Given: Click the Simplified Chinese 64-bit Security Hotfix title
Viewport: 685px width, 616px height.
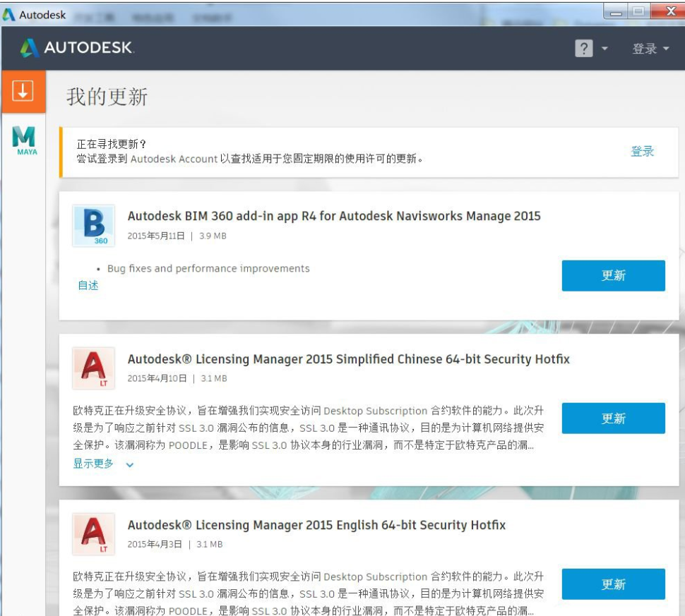Looking at the screenshot, I should click(x=349, y=359).
